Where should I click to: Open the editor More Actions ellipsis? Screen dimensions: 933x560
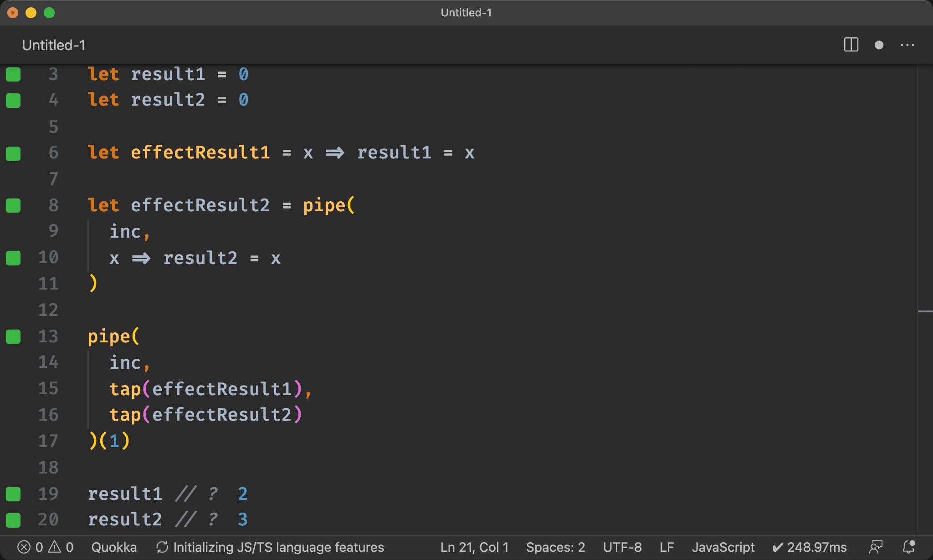coord(907,45)
